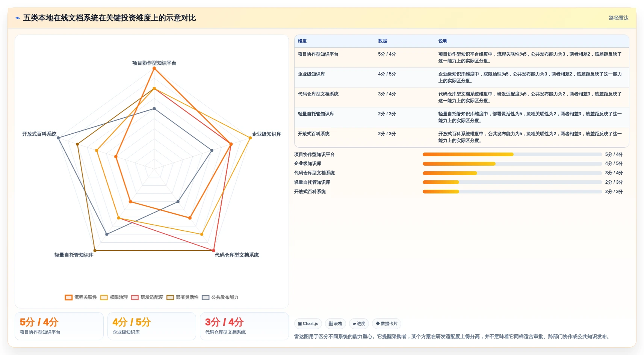Click the 数据 column header

click(x=382, y=41)
